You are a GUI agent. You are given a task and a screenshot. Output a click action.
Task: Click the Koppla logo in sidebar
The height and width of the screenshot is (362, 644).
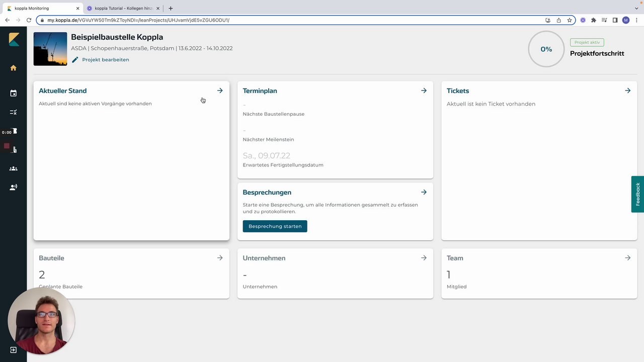(14, 40)
